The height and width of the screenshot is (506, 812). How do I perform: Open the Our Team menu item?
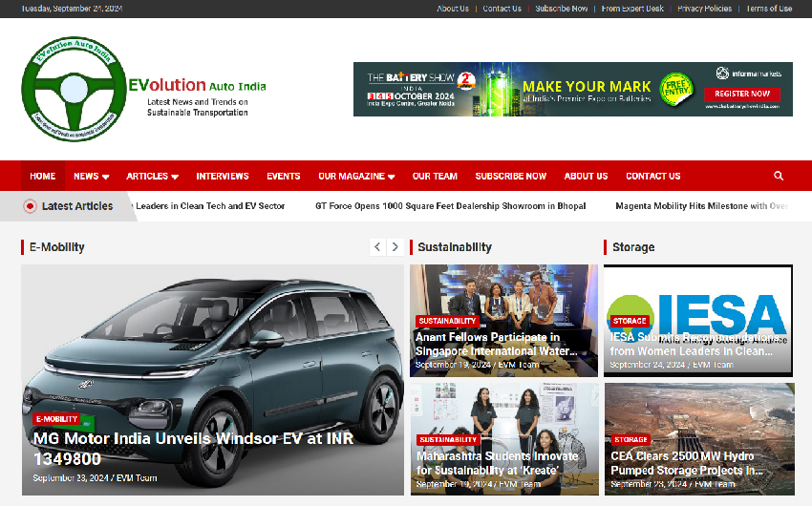point(435,176)
